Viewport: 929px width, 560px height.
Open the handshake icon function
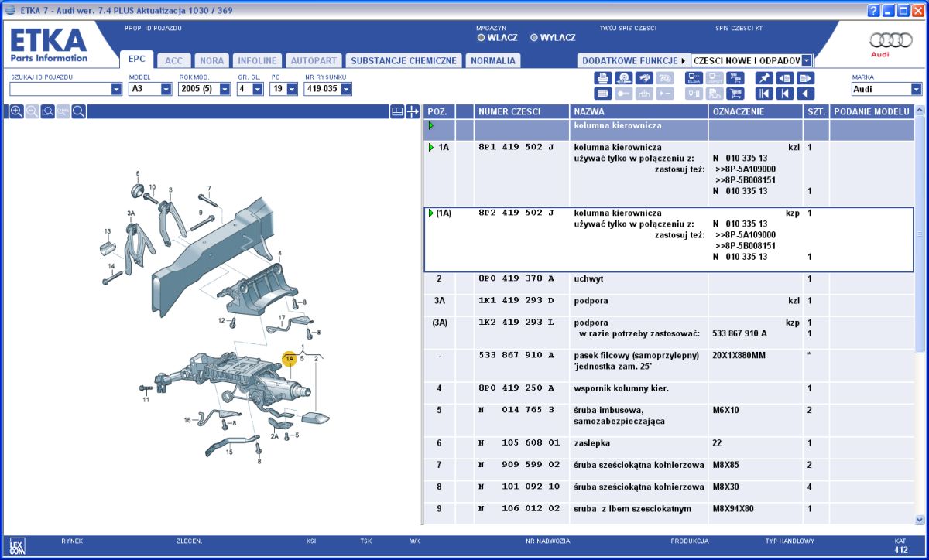(x=644, y=77)
